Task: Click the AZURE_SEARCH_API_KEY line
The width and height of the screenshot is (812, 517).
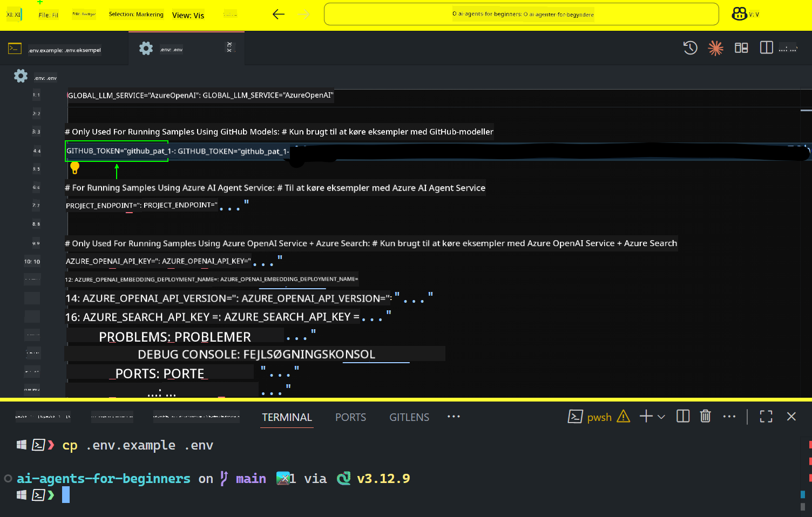Action: (213, 317)
